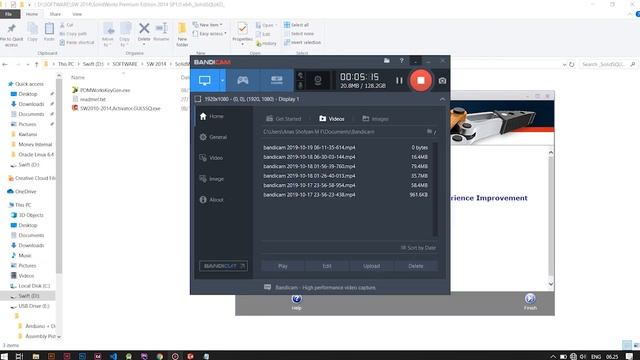
Task: Switch to the Get Started tab
Action: pyautogui.click(x=284, y=119)
